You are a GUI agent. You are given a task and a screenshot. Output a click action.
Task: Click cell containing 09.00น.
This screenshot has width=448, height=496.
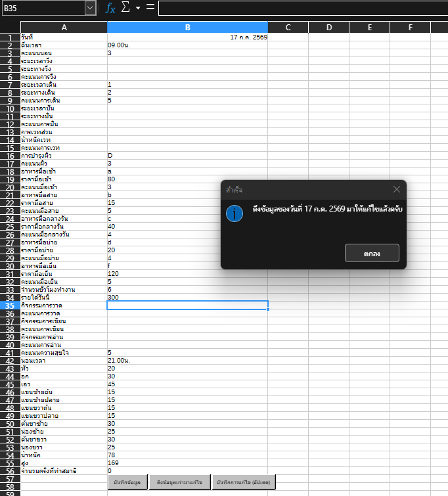[x=188, y=45]
